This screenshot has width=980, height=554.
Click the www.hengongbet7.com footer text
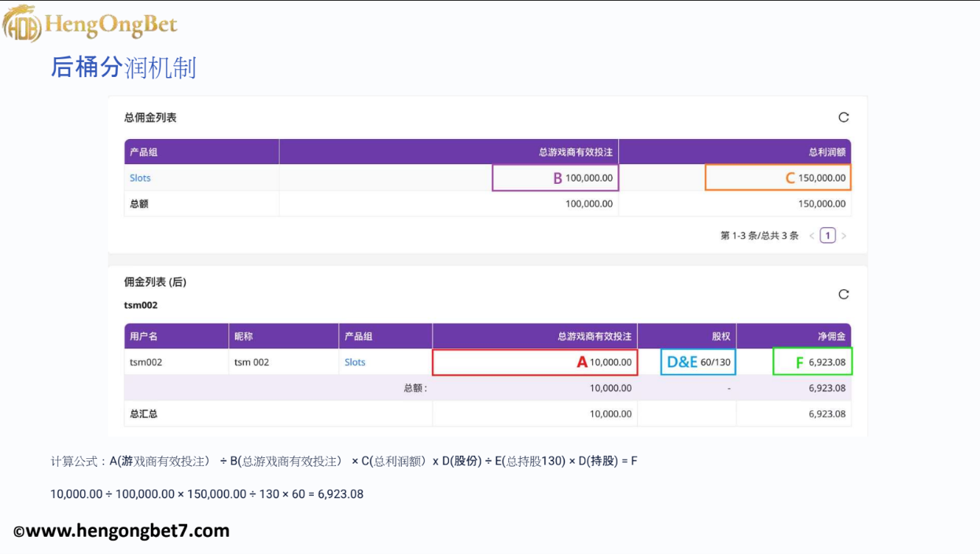coord(121,531)
